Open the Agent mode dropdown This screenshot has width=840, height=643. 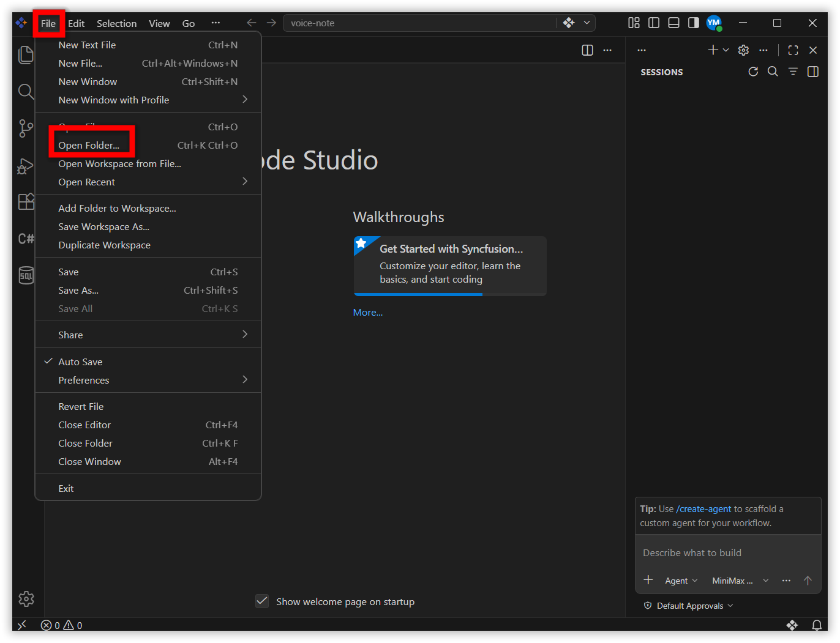pyautogui.click(x=681, y=581)
